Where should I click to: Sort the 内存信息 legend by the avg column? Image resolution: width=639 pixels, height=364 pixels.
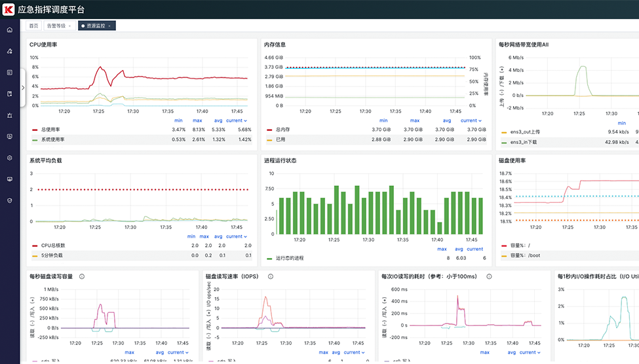(x=447, y=120)
